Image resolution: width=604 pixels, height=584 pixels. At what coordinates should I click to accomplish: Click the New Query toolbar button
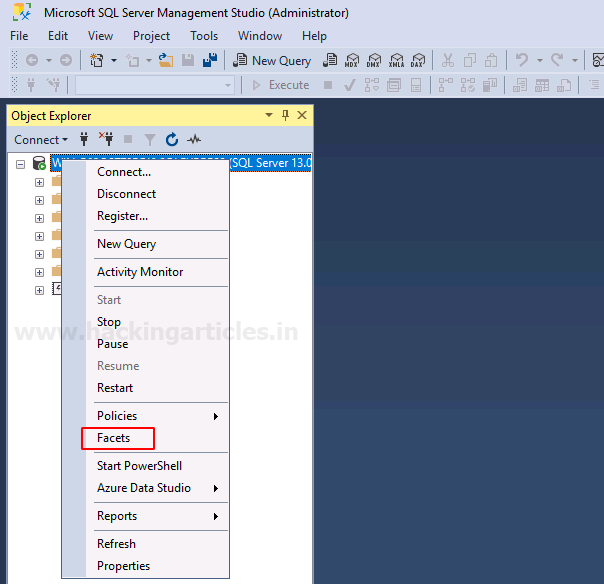[x=272, y=60]
